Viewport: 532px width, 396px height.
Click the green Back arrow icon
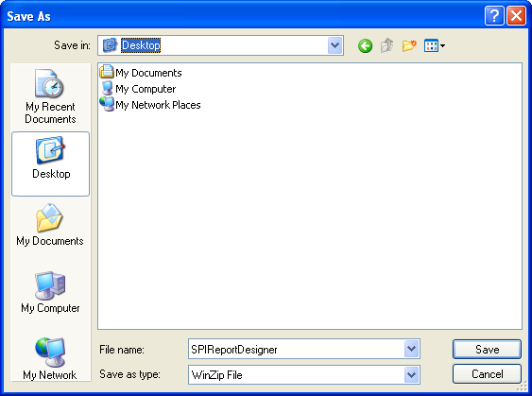[x=365, y=45]
